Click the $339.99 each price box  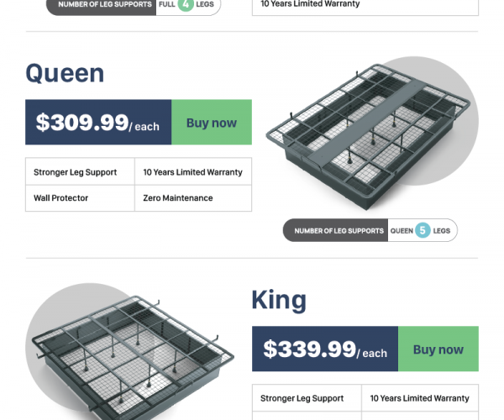(x=325, y=349)
